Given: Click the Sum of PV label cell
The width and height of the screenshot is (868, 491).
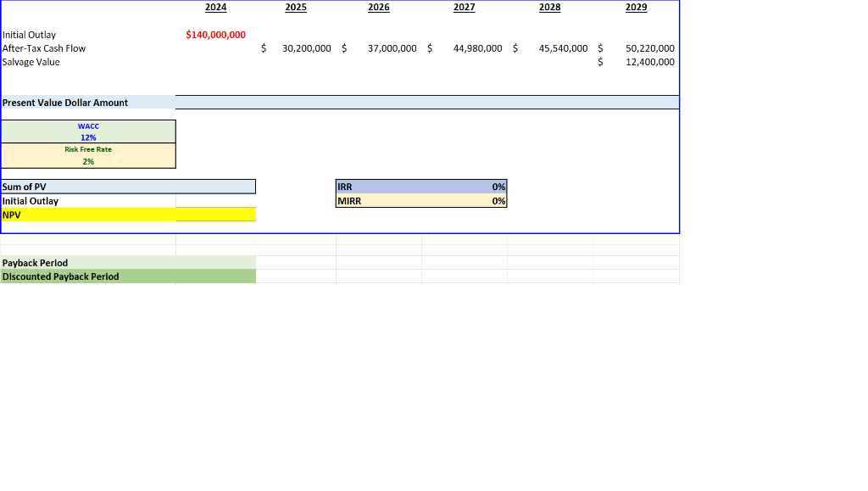Looking at the screenshot, I should coord(85,187).
